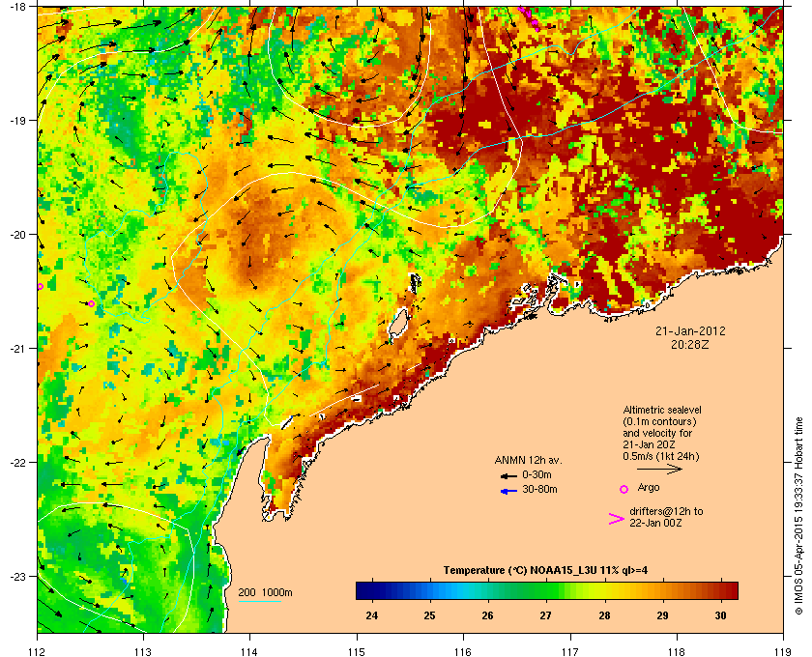Click the '0-30m' legend label
The width and height of the screenshot is (812, 657).
[x=536, y=474]
